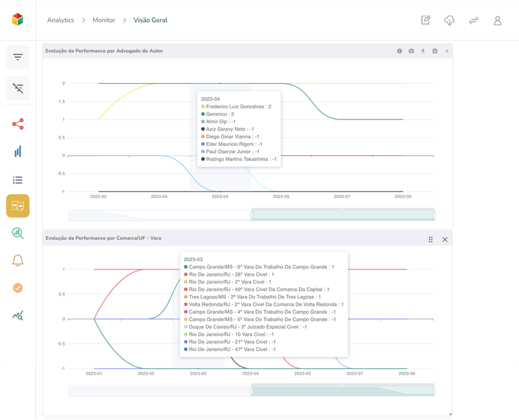This screenshot has width=519, height=420.
Task: Open the blue bar chart view
Action: tap(18, 152)
